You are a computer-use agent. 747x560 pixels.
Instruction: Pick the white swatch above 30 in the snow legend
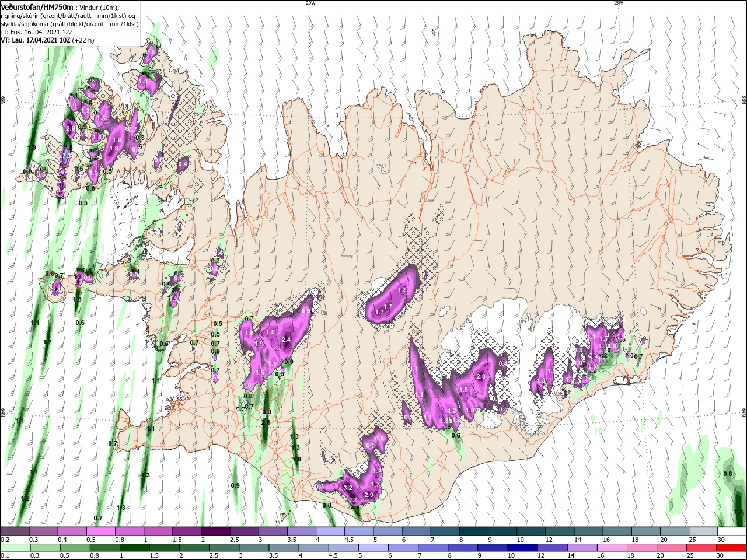732,531
